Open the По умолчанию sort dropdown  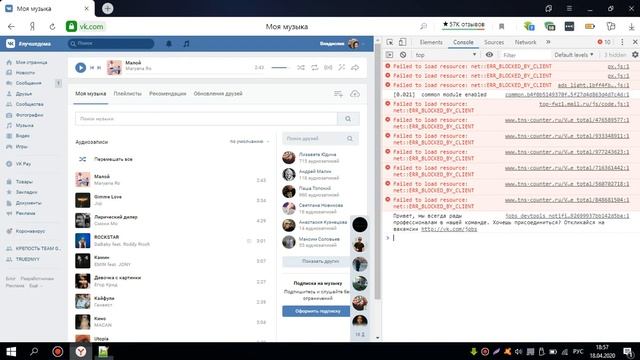249,141
